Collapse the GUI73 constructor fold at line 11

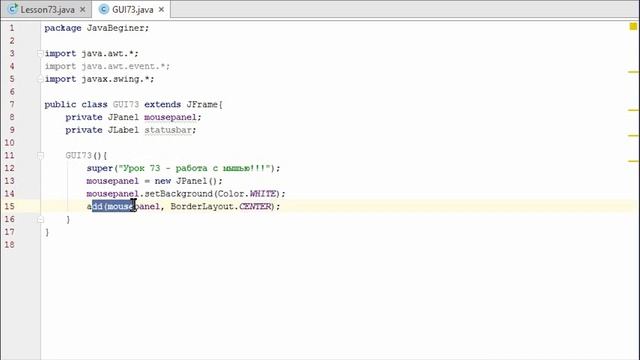point(40,156)
